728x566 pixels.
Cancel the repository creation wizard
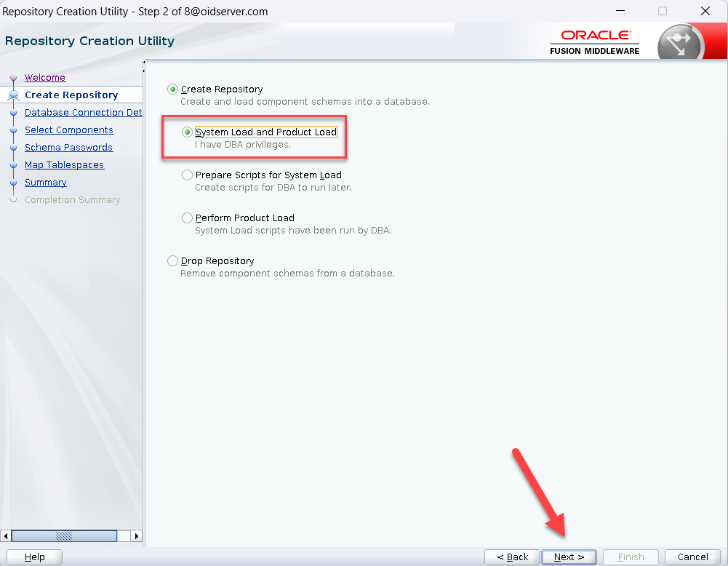[x=692, y=557]
